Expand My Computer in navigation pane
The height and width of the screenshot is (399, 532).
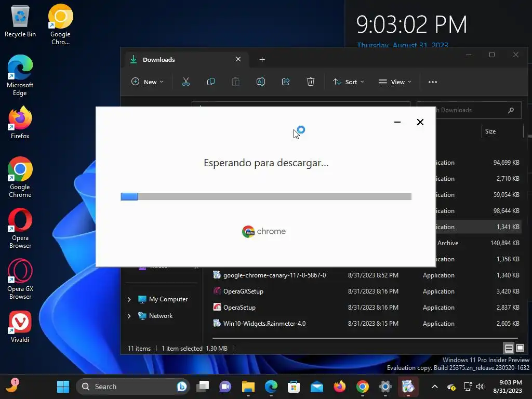[x=129, y=299]
